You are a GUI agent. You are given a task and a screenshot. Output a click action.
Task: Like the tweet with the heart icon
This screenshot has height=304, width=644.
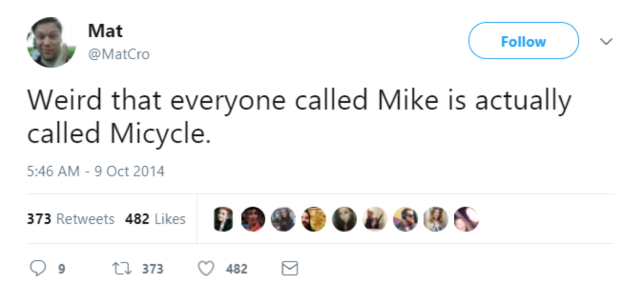click(206, 269)
